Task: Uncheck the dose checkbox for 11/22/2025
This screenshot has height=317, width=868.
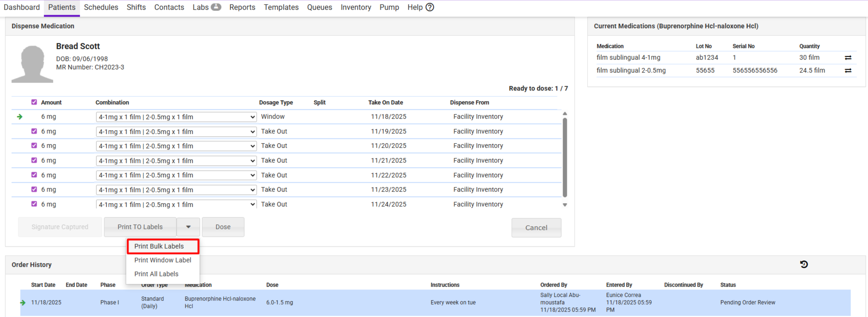Action: point(34,175)
